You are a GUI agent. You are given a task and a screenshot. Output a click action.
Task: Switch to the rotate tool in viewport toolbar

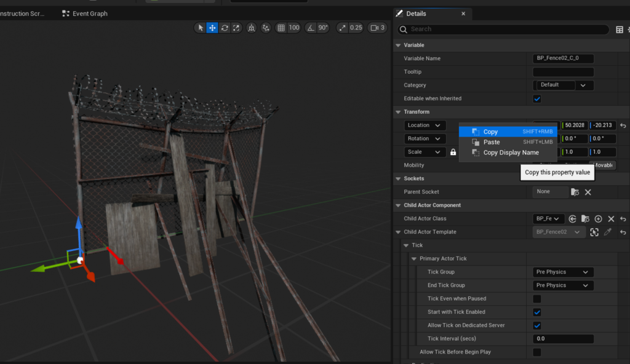click(225, 28)
